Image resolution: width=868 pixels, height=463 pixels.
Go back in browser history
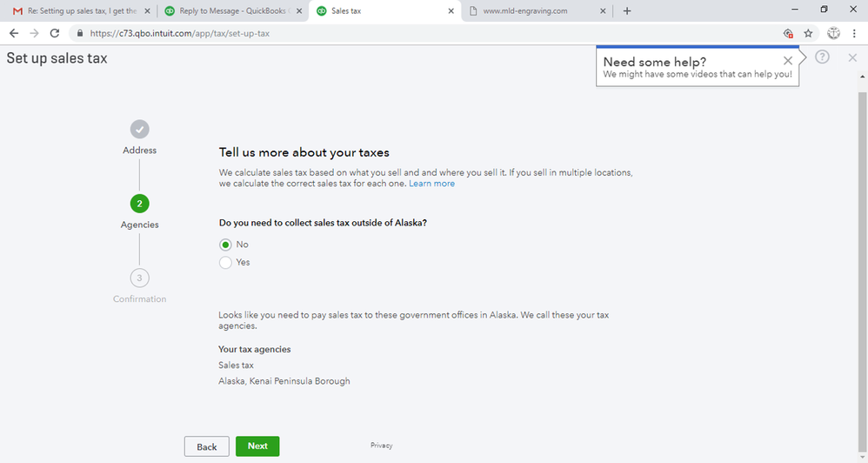(x=14, y=33)
